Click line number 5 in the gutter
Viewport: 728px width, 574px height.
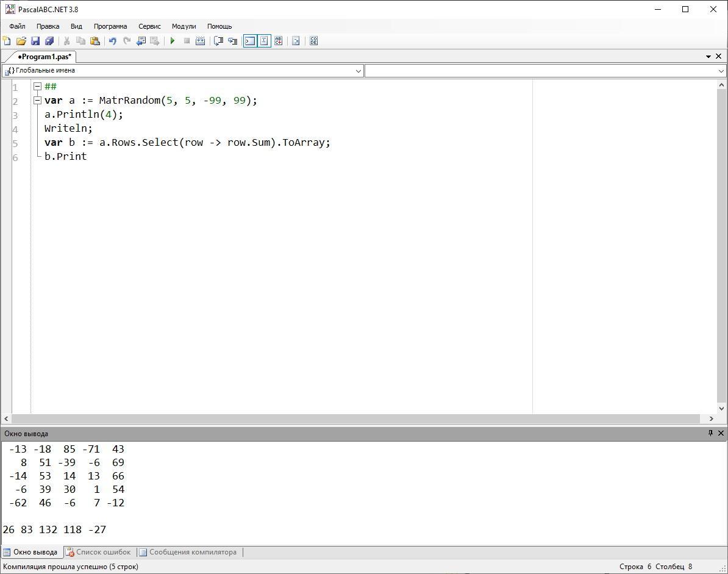tap(15, 143)
